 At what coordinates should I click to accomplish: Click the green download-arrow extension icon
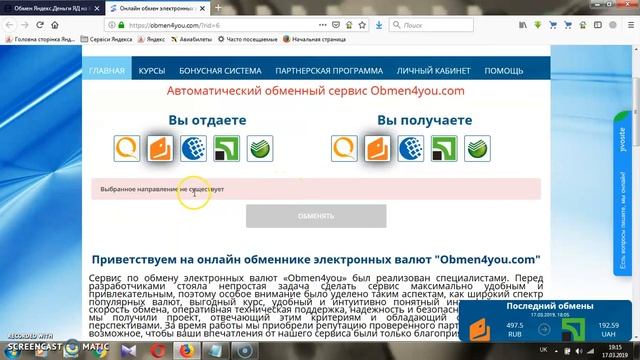click(538, 25)
